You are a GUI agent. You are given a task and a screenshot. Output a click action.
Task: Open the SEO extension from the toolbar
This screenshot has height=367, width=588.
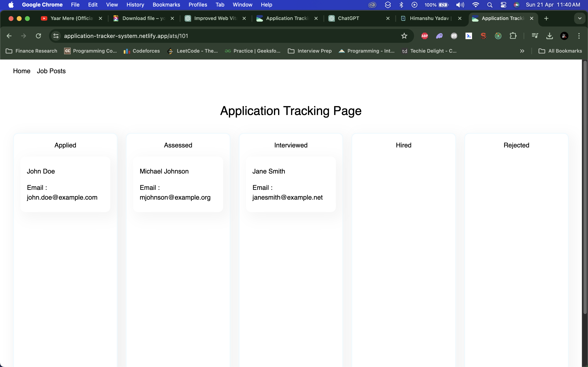483,36
